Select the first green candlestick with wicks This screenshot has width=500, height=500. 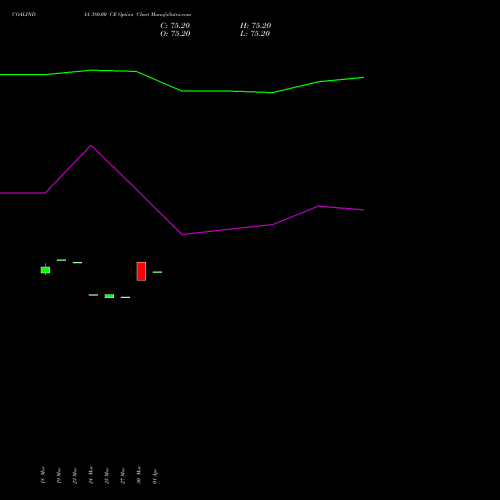[x=45, y=270]
